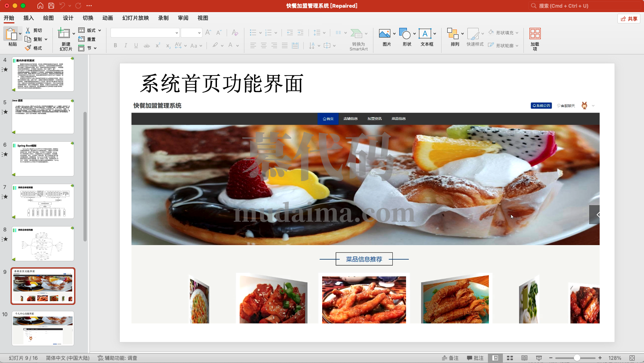Viewport: 644px width, 363px height.
Task: Open the Transitions ribbon tab
Action: tap(88, 18)
